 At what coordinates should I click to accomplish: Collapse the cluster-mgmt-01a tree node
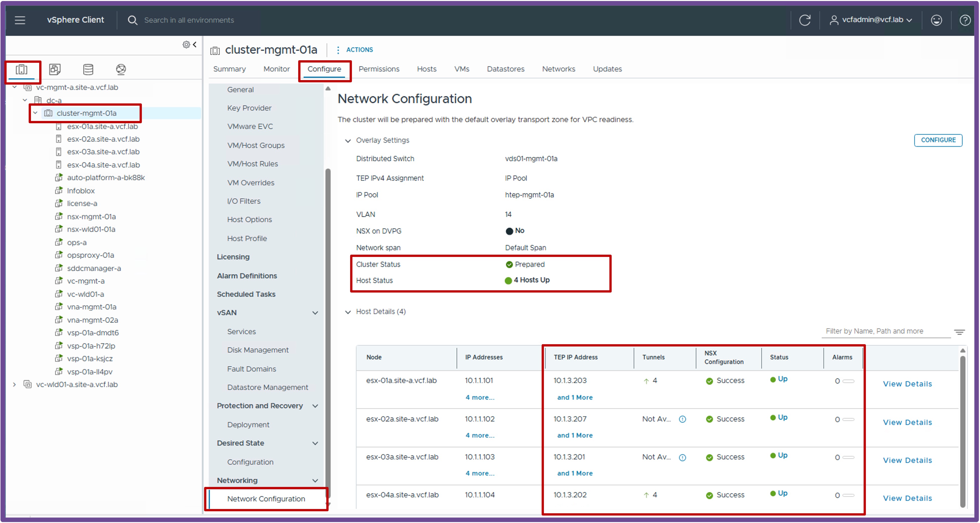(x=35, y=113)
